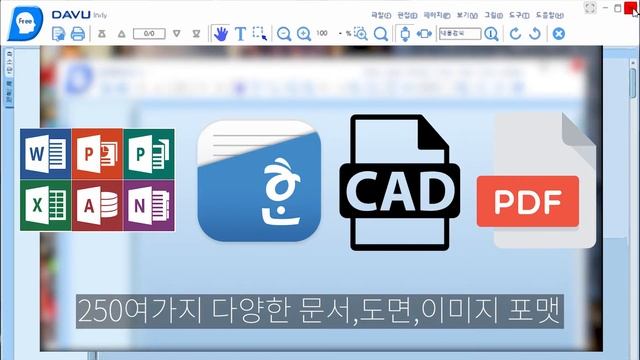Screen dimensions: 640x360
Task: Activate the marquee zoom tool
Action: click(360, 33)
